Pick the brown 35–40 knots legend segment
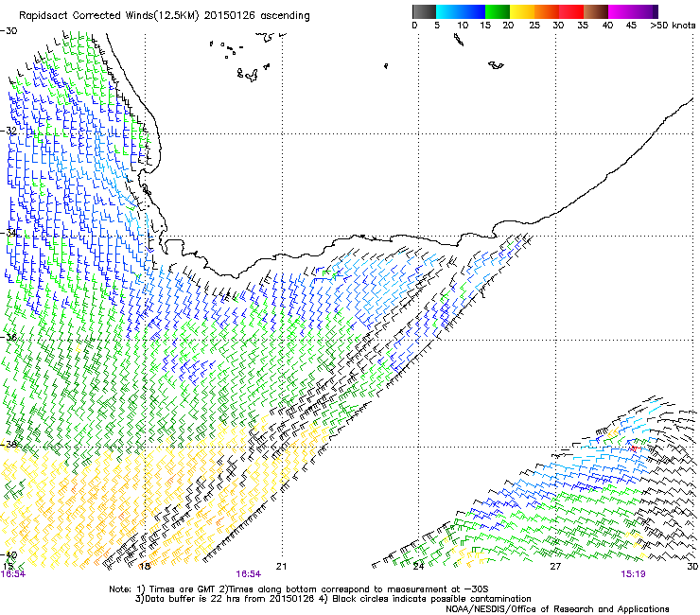Viewport: 700px width, 615px height. tap(596, 11)
